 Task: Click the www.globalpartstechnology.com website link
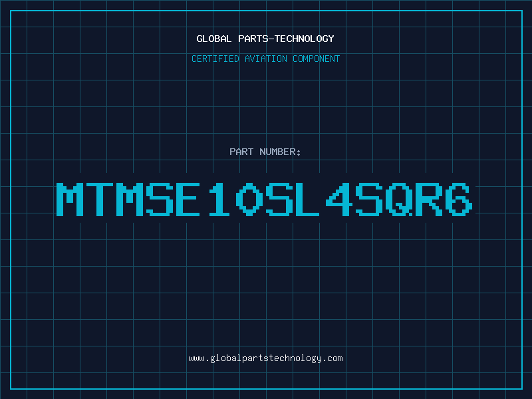coord(265,358)
